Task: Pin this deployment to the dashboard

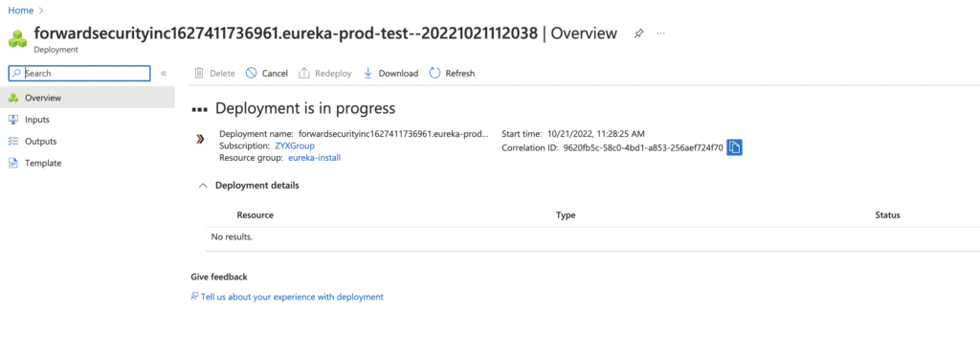Action: tap(638, 34)
